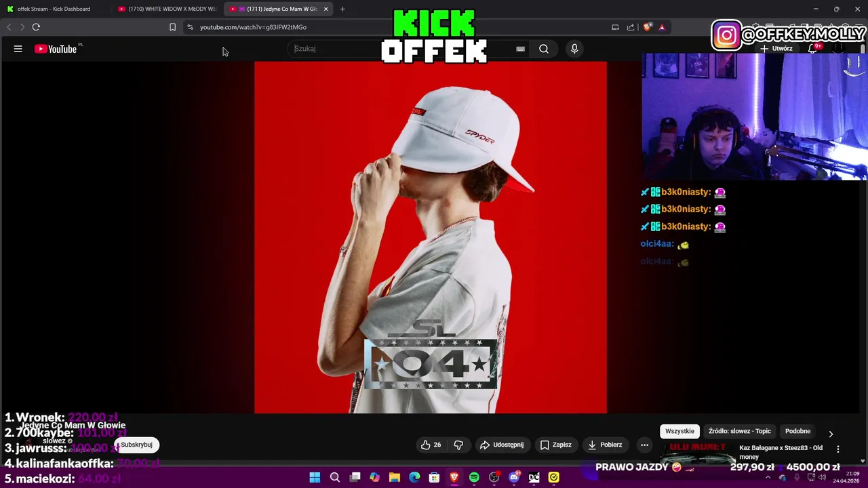Select the Wszystkie filter chip
Screen dimensions: 868x488
(x=679, y=431)
